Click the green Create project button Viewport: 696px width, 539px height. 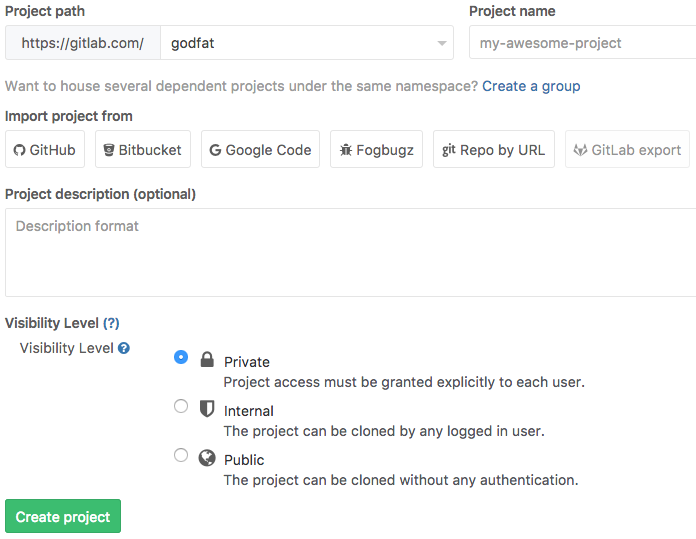point(63,516)
